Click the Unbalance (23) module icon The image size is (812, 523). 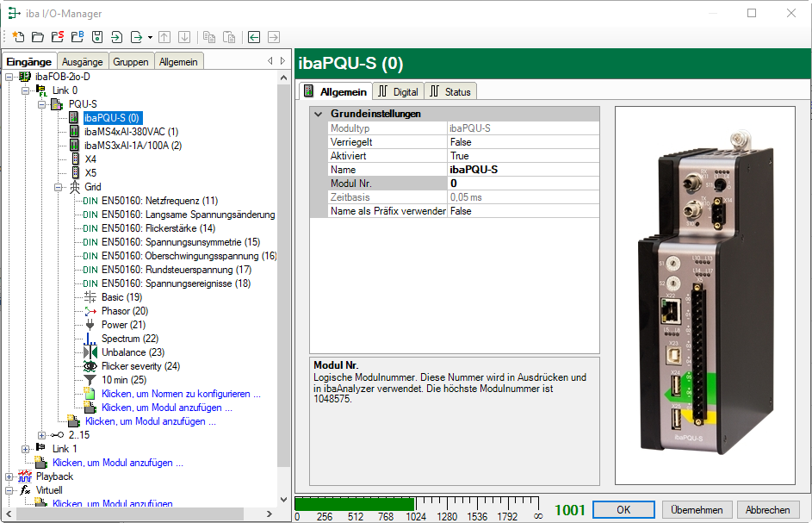[90, 352]
